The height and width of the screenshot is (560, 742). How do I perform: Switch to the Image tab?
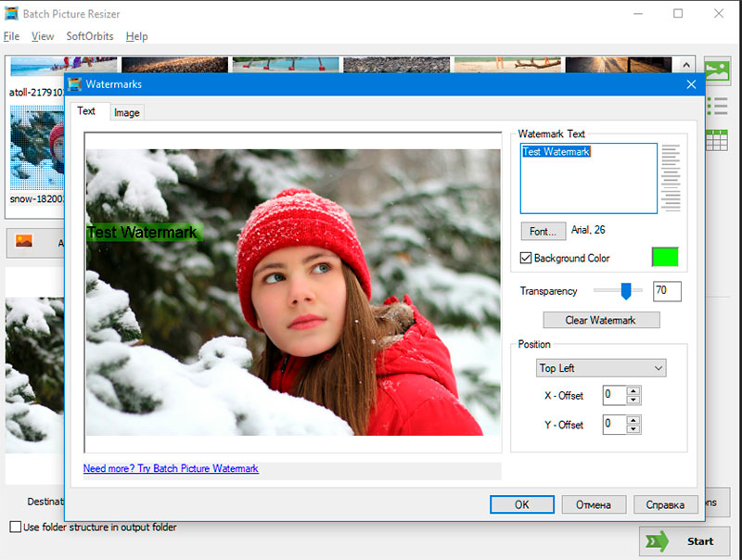pyautogui.click(x=127, y=112)
